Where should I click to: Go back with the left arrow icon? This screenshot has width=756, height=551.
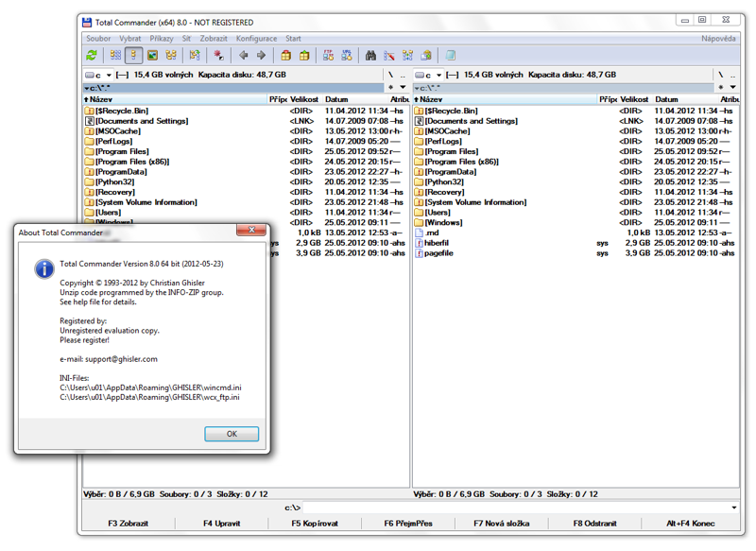tap(244, 56)
